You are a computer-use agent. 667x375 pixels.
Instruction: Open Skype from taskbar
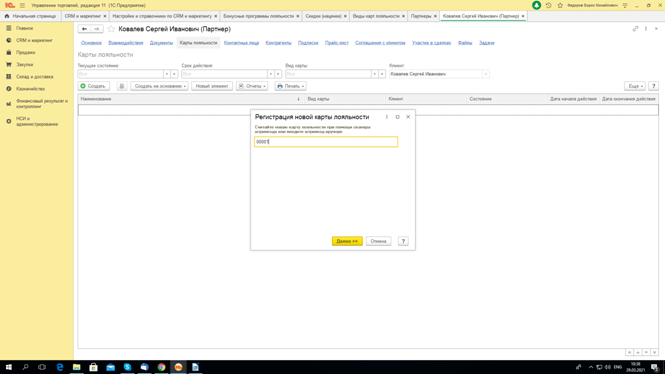(x=127, y=367)
